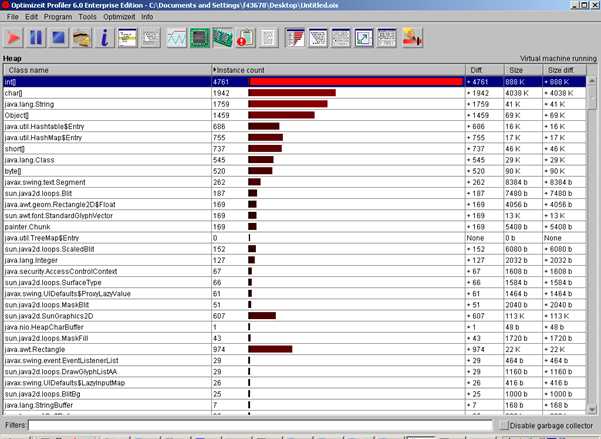
Task: Select the javax.swing.UIDefaults$LazyInputMap row
Action: (295, 382)
